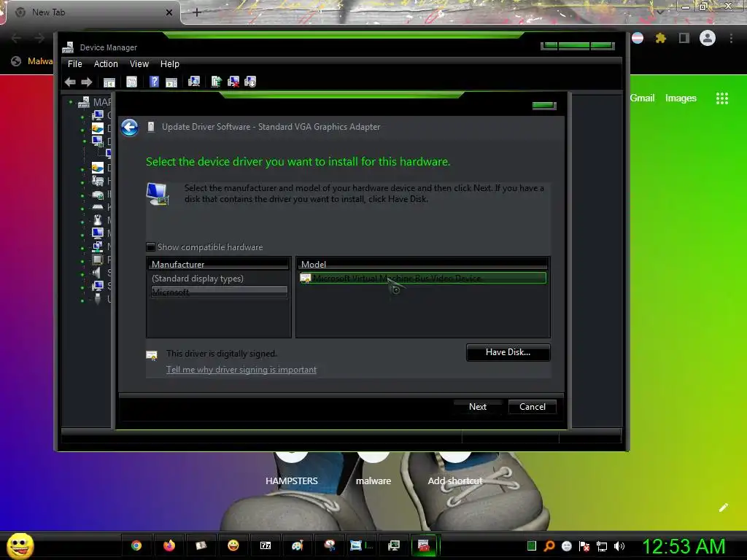Click the orange magnifier tray icon
The height and width of the screenshot is (560, 747).
549,546
